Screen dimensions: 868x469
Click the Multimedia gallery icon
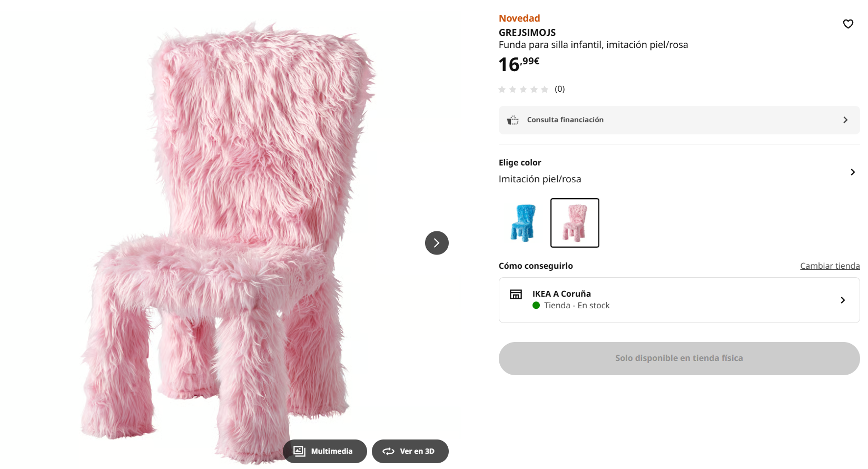[299, 451]
